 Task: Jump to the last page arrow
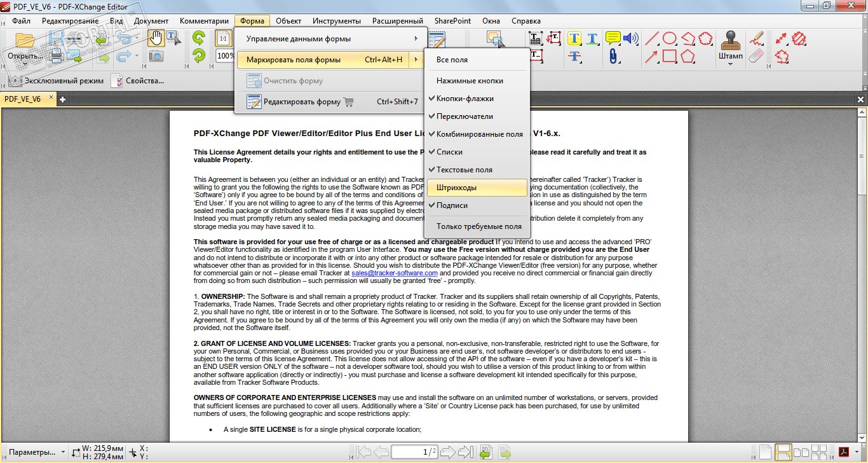[x=466, y=452]
